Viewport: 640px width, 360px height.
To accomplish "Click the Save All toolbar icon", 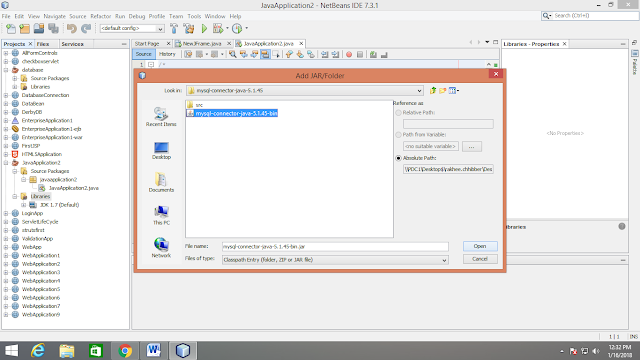I will [x=53, y=29].
